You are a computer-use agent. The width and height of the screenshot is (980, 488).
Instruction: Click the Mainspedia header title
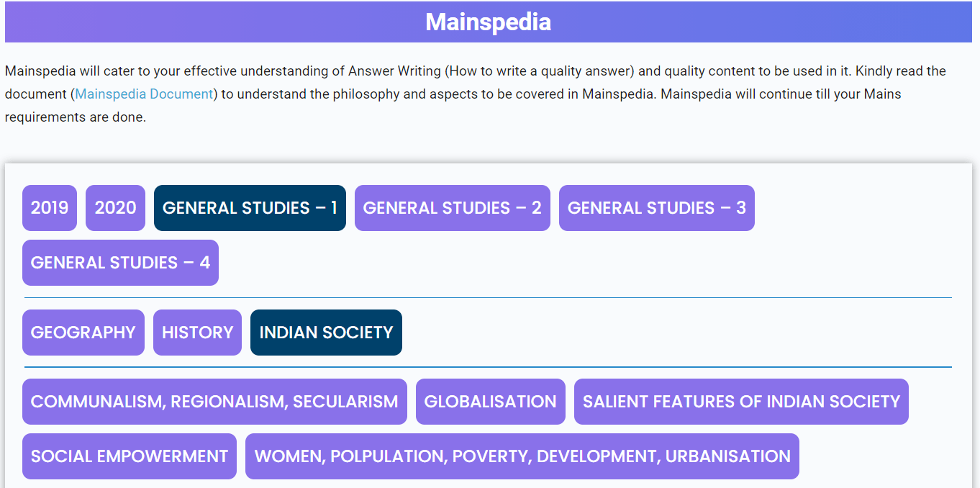coord(489,22)
